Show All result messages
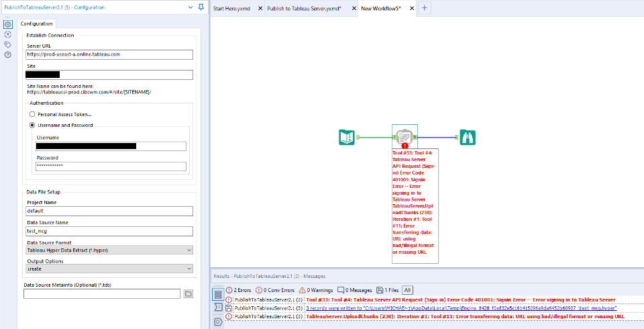 tap(407, 290)
